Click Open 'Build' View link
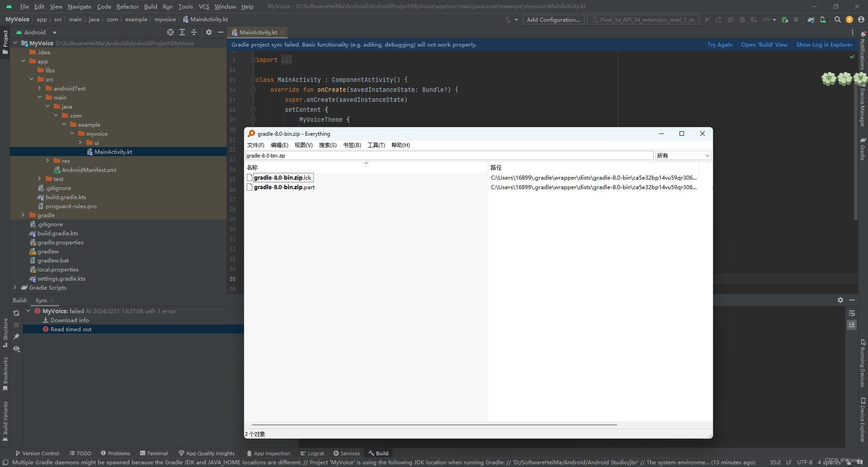The height and width of the screenshot is (467, 868). [764, 45]
